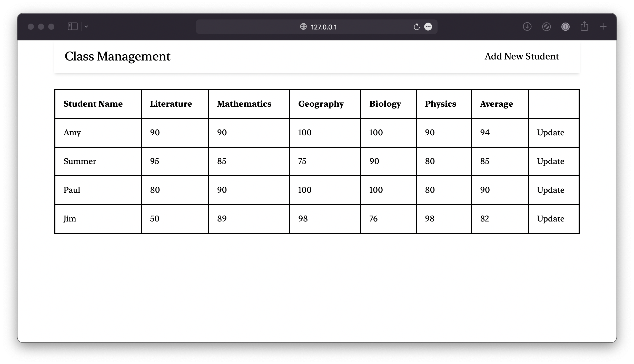Click the browser options menu icon
The width and height of the screenshot is (634, 364).
click(428, 27)
